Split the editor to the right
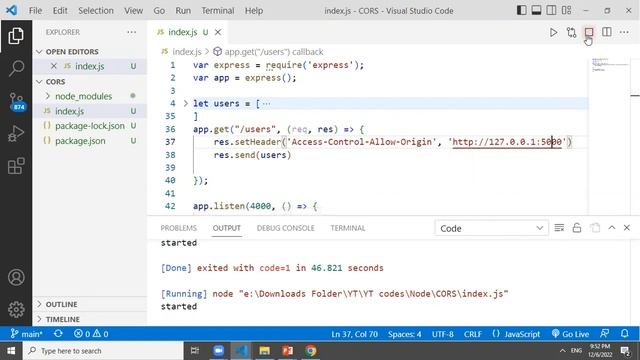 click(x=607, y=32)
